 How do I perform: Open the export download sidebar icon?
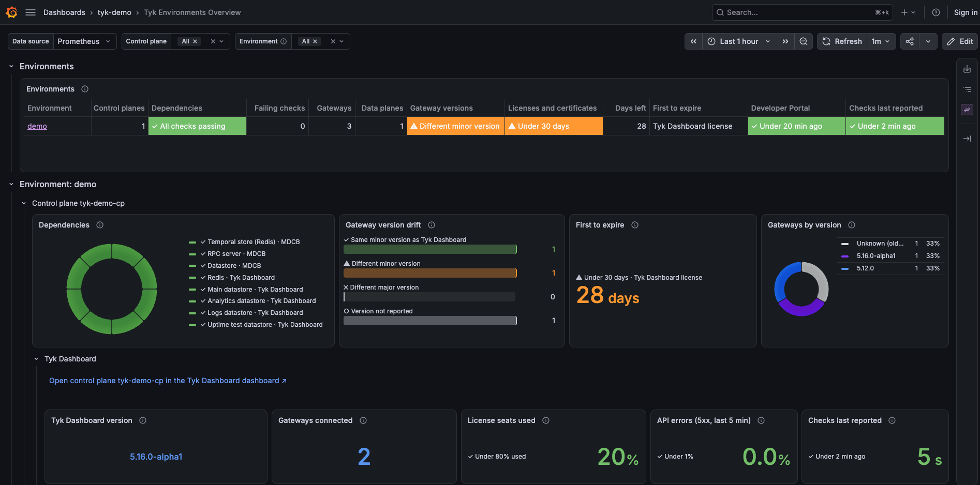coord(967,69)
